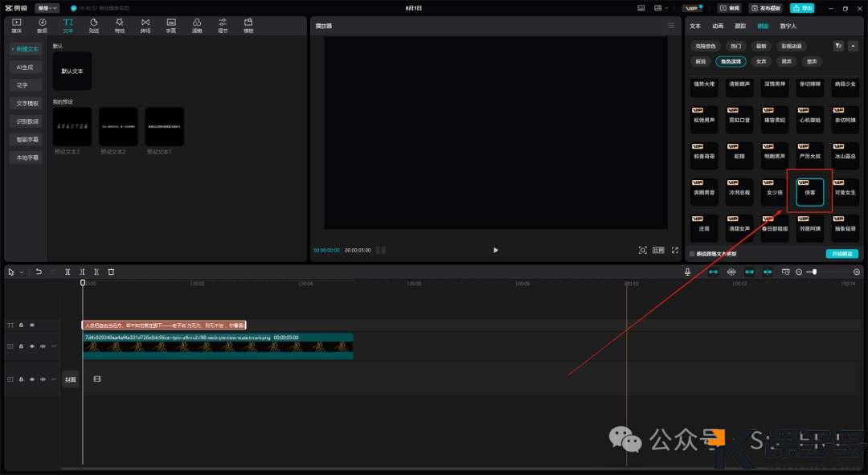Open the Stickers (贴纸) panel icon
868x475 pixels.
click(x=93, y=25)
